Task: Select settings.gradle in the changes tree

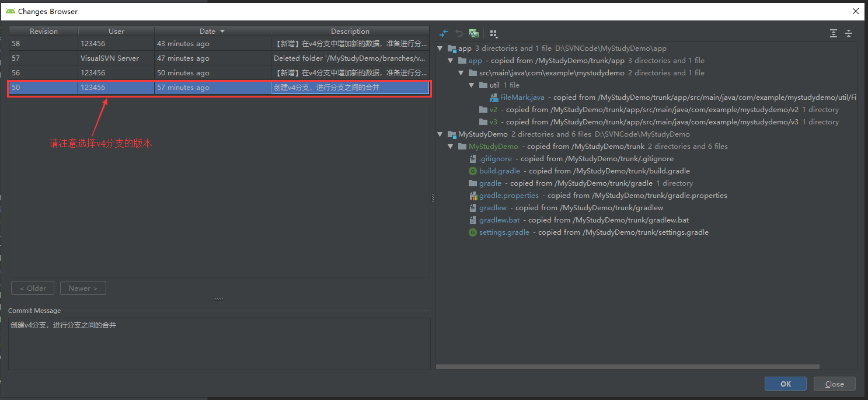Action: point(504,232)
